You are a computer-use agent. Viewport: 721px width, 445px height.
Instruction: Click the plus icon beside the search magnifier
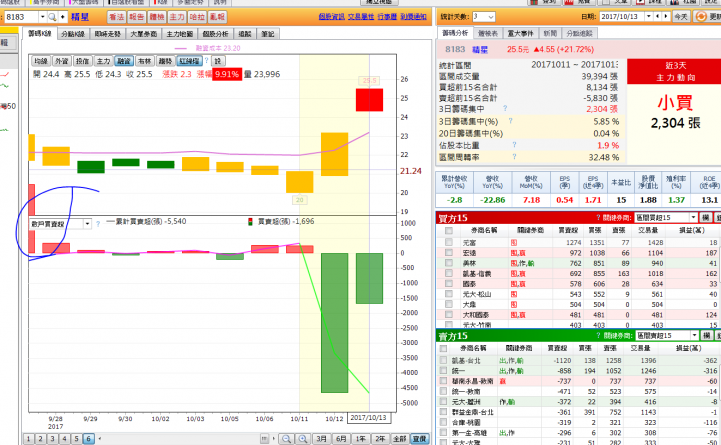pos(62,17)
